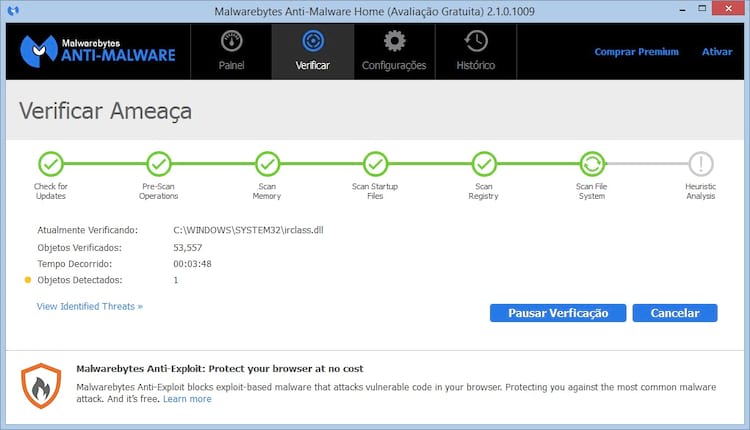Click the Atualmente Verificando label
Image resolution: width=750 pixels, height=430 pixels.
coord(88,230)
